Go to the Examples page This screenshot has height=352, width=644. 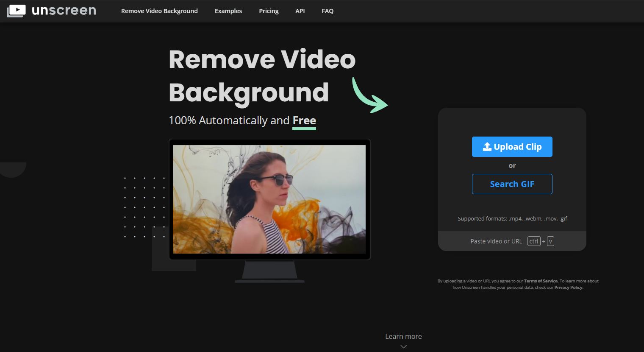click(x=228, y=11)
